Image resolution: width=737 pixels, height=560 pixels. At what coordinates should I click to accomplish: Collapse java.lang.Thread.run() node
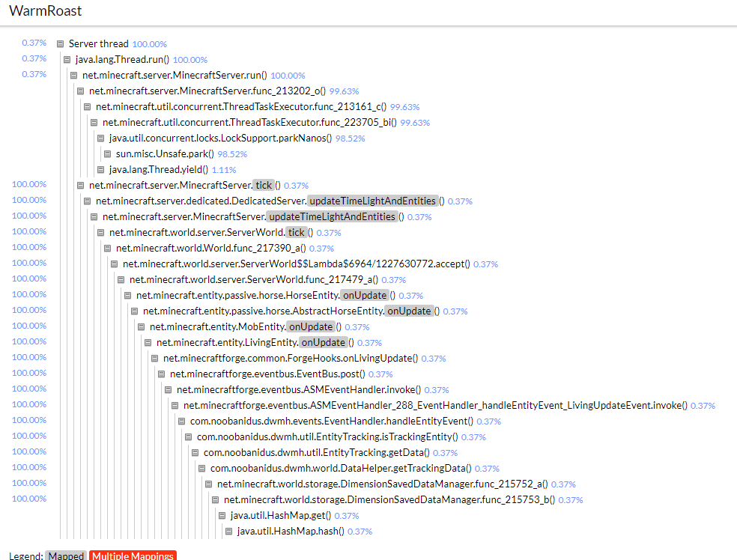click(x=67, y=60)
